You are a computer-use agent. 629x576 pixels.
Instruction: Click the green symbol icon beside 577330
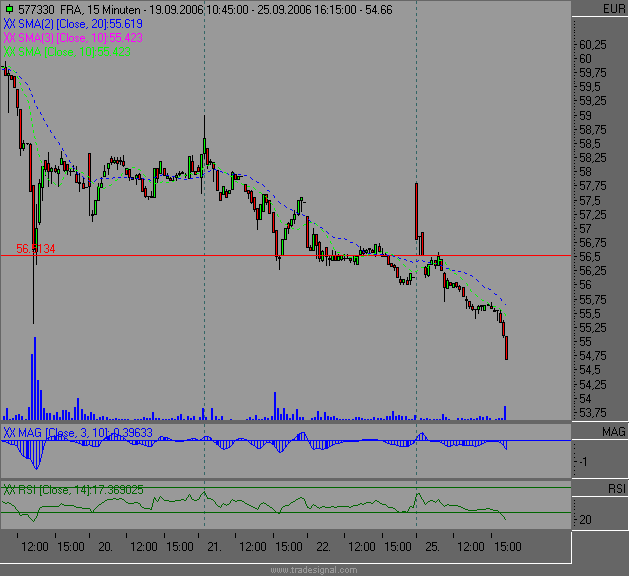point(9,9)
